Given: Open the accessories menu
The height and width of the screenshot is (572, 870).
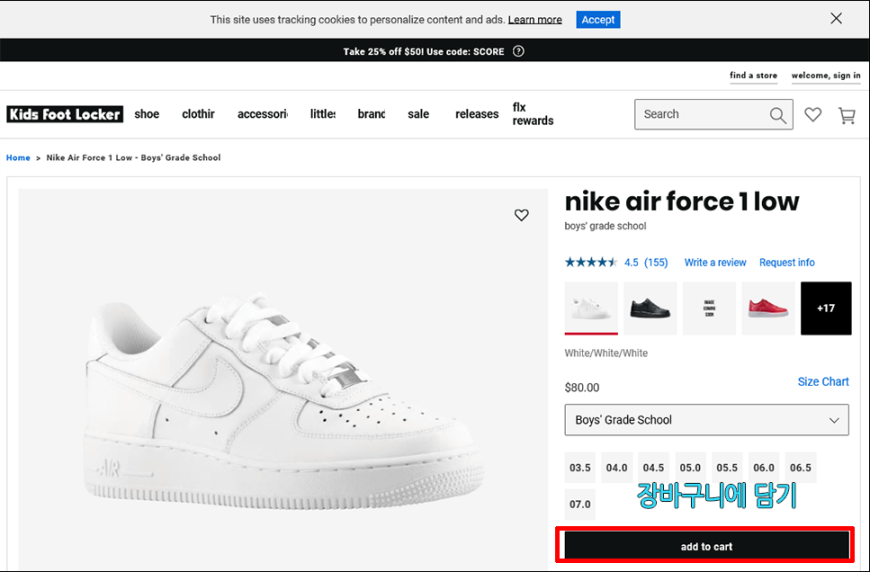Looking at the screenshot, I should (262, 114).
